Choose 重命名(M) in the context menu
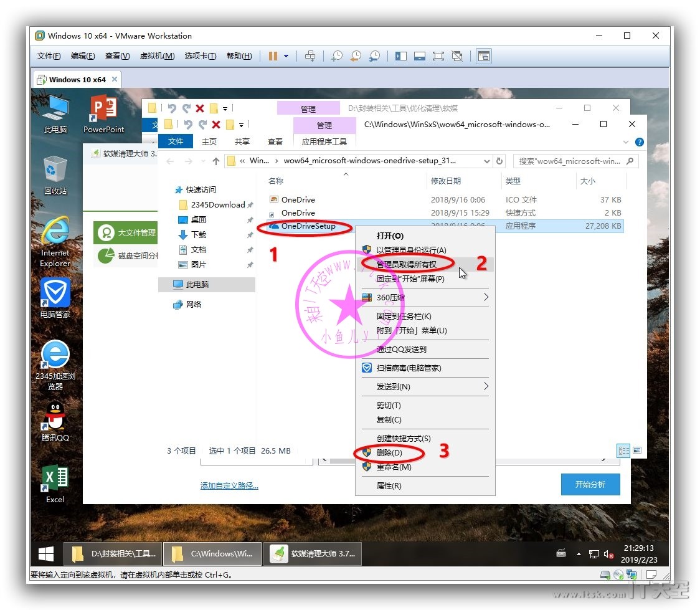Image resolution: width=700 pixels, height=610 pixels. [425, 467]
